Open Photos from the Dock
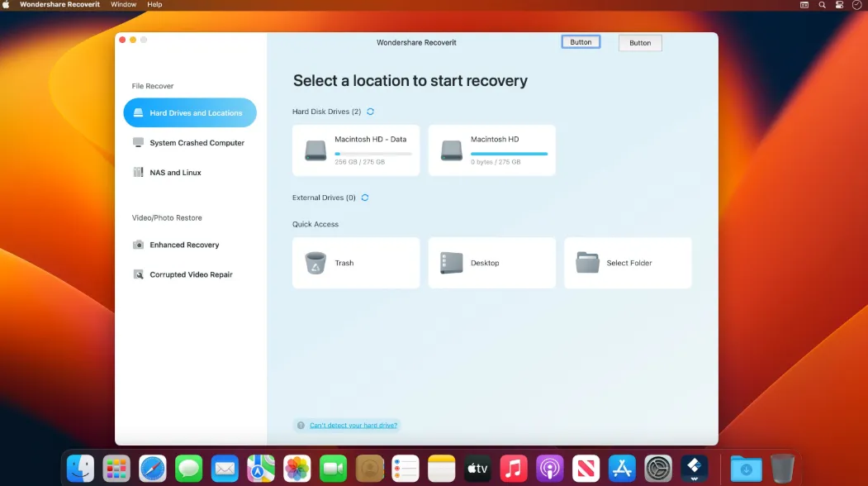The height and width of the screenshot is (486, 868). coord(297,469)
